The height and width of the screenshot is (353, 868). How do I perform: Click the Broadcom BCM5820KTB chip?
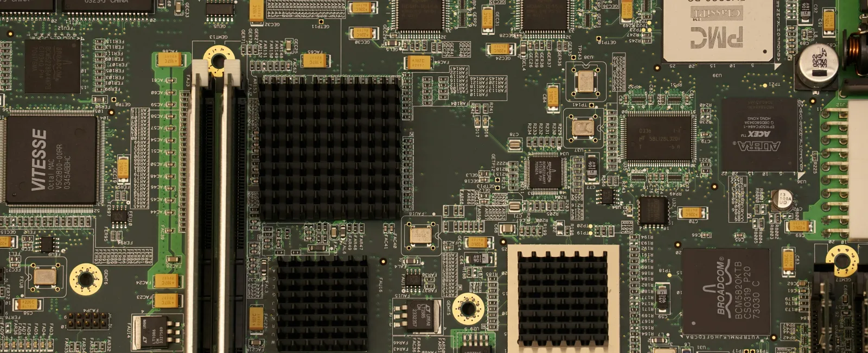[725, 291]
